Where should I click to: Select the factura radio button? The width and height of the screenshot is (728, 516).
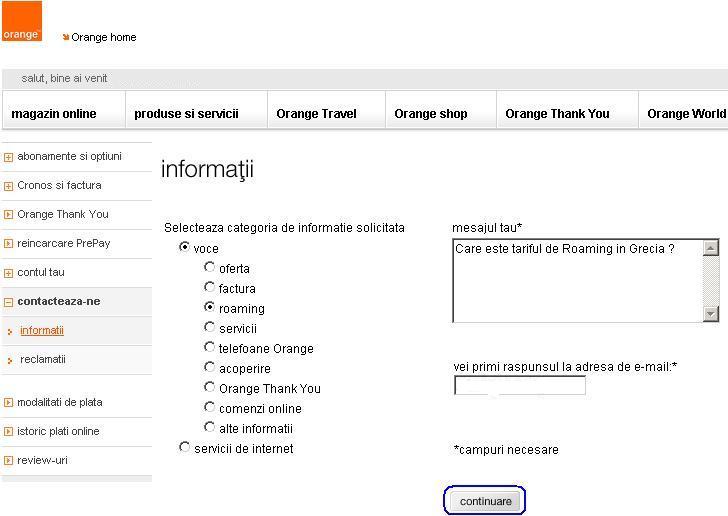(x=209, y=287)
